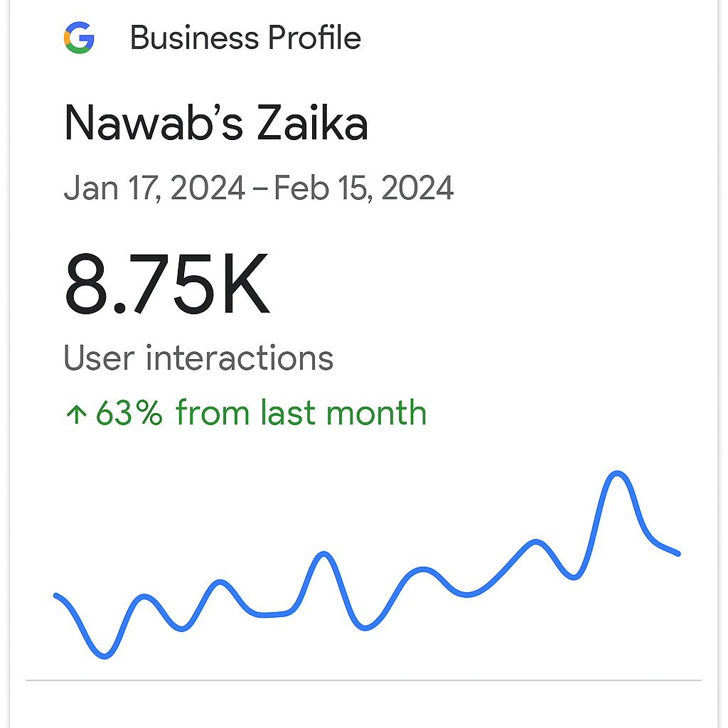Click the dip just before the tallest peak
Image resolution: width=728 pixels, height=728 pixels.
pyautogui.click(x=574, y=577)
